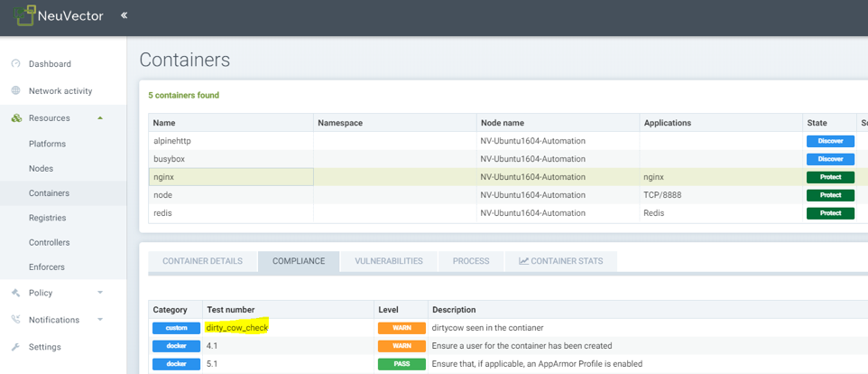Click the Notifications phone icon
Screen dimensions: 868x374
click(15, 320)
